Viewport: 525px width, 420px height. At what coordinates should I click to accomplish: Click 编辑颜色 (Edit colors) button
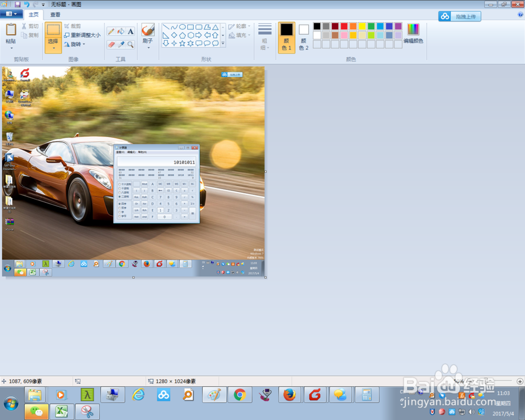(413, 34)
